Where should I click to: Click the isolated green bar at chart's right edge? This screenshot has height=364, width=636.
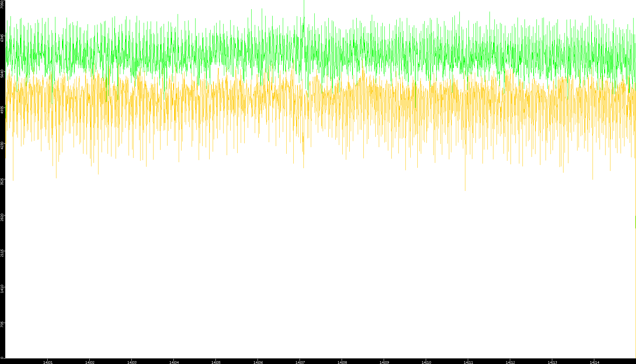click(635, 222)
